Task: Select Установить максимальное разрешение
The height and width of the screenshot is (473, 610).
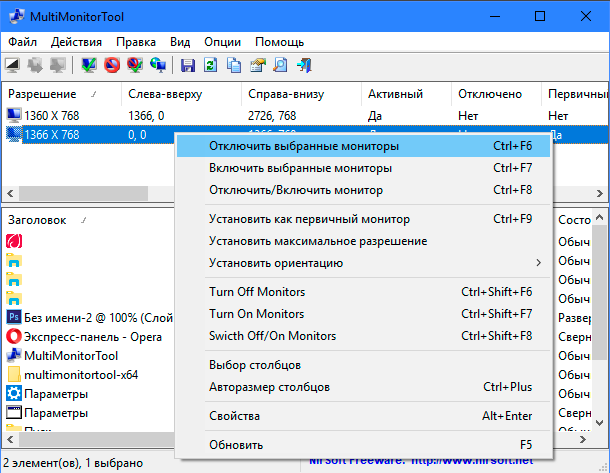Action: [363, 241]
